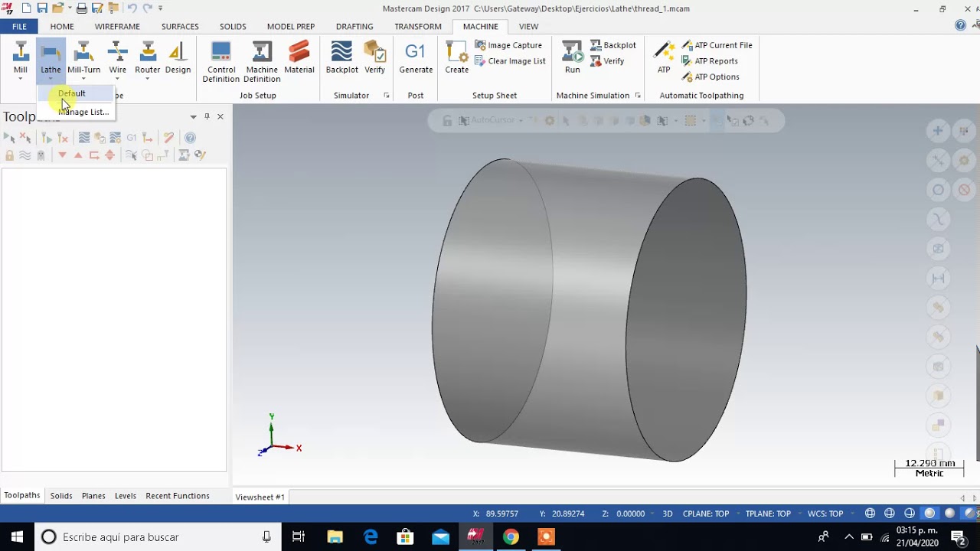The image size is (980, 551).
Task: Toggle the 3D construction mode
Action: tap(668, 514)
